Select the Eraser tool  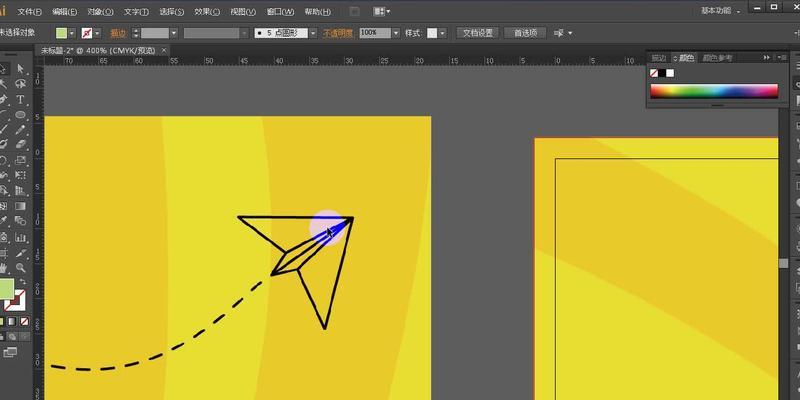coord(20,144)
